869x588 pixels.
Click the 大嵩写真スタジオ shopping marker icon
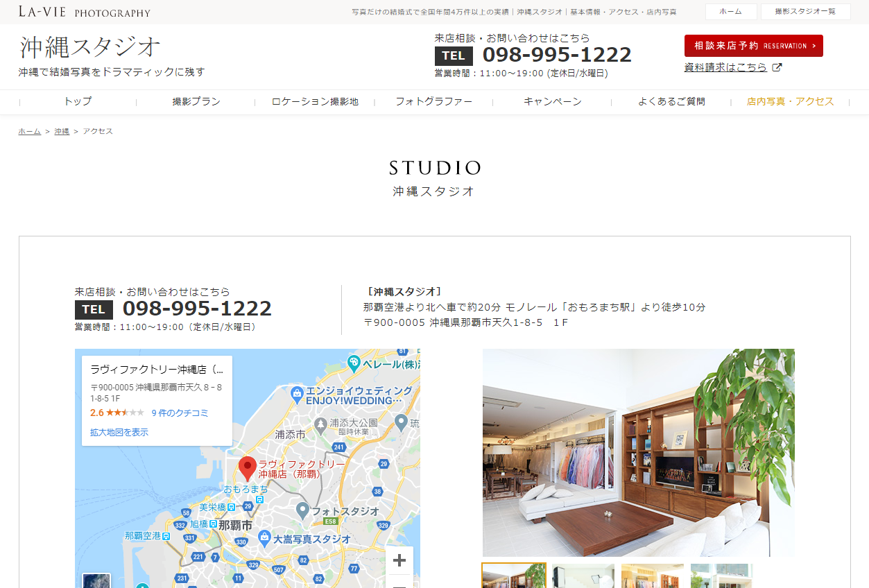[264, 537]
